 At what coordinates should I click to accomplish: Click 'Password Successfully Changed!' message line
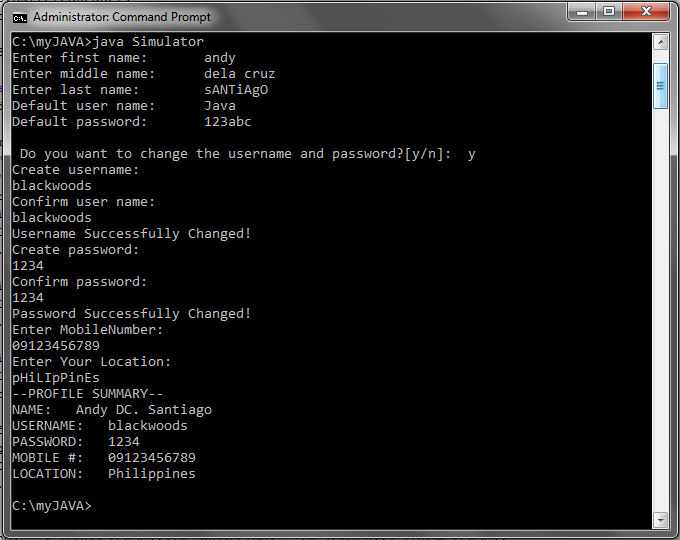[131, 314]
